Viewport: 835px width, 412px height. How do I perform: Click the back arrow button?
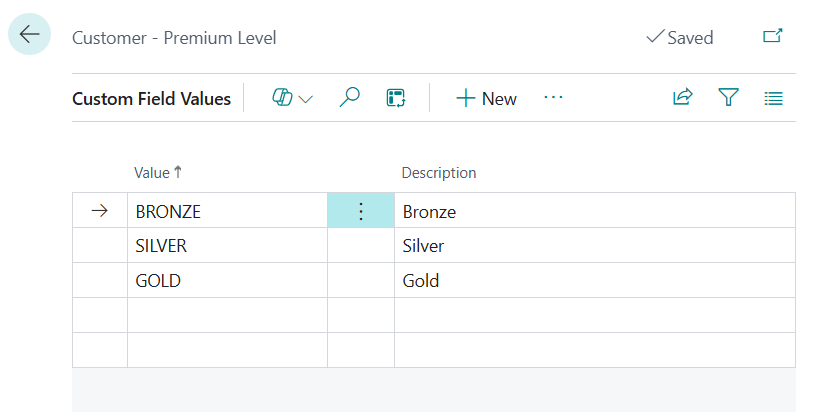tap(29, 35)
